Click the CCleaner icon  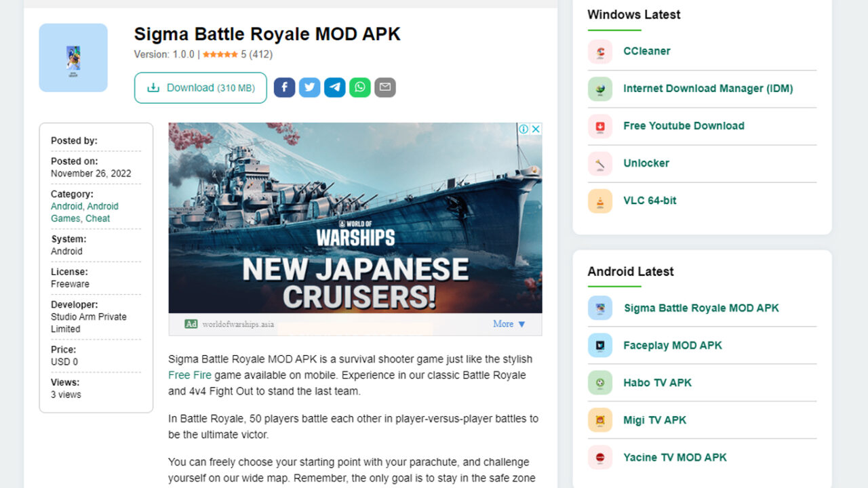pyautogui.click(x=600, y=52)
